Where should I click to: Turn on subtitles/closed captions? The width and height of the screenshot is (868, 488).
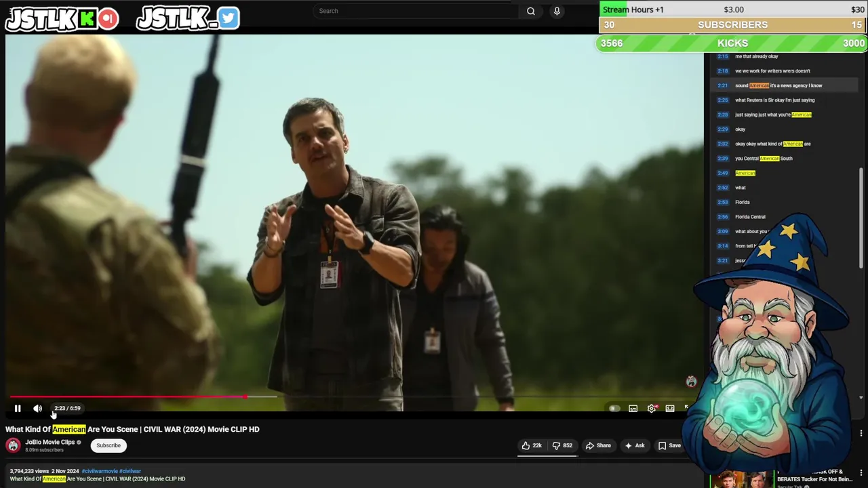[x=633, y=409]
